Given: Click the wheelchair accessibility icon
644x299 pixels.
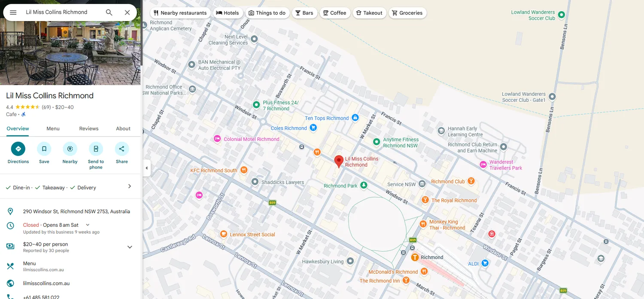Looking at the screenshot, I should pos(24,114).
